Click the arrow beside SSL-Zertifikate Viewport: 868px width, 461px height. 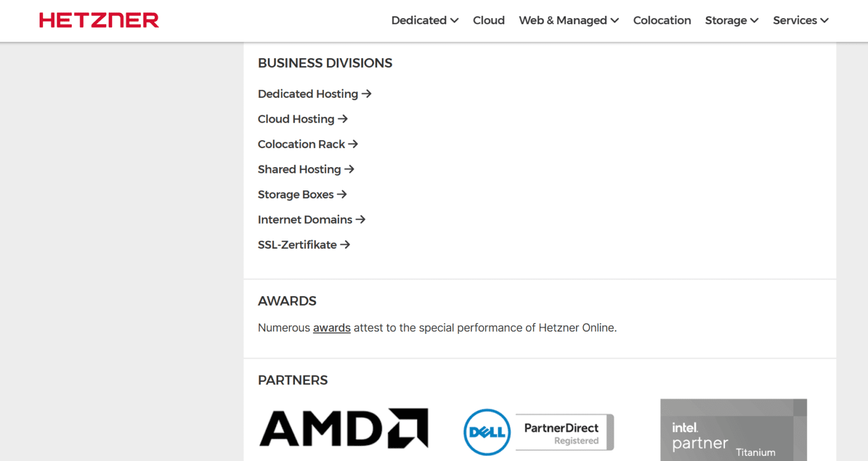[346, 245]
